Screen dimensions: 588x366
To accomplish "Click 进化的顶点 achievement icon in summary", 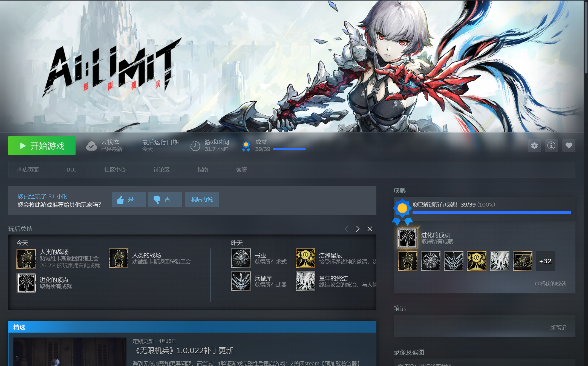I will 26,283.
